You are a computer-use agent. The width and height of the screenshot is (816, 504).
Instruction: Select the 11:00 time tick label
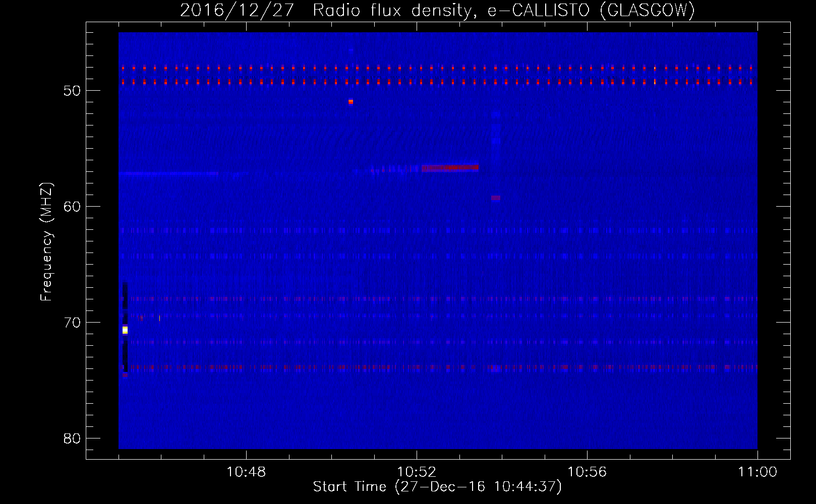757,472
